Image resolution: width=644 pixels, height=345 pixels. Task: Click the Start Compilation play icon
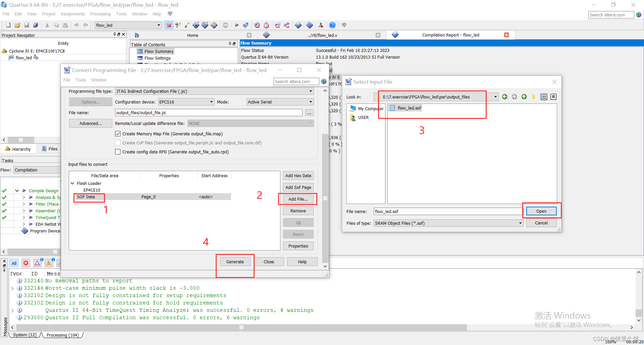(237, 25)
